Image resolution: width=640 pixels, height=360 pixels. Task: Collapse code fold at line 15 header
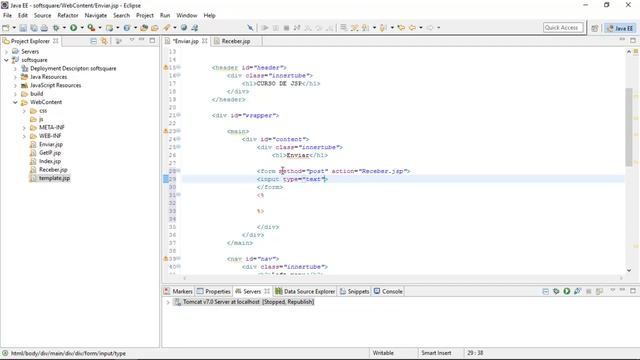pos(178,67)
